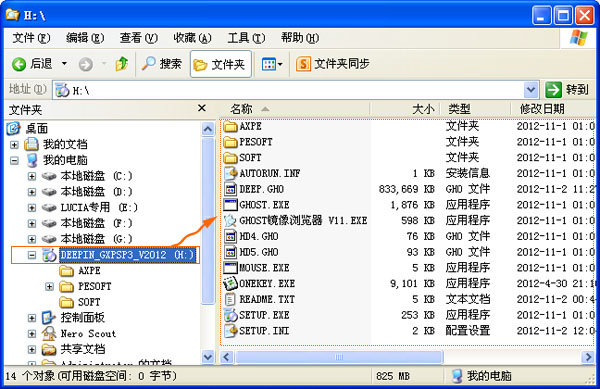The height and width of the screenshot is (389, 600).
Task: Expand PESOFT node in the tree
Action: 49,286
